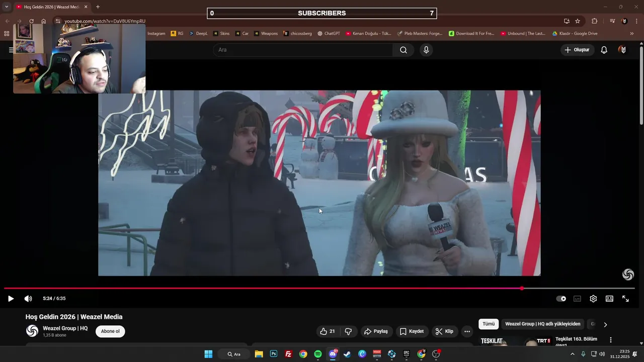The image size is (644, 362).
Task: Open FileZilla from the taskbar
Action: click(288, 354)
